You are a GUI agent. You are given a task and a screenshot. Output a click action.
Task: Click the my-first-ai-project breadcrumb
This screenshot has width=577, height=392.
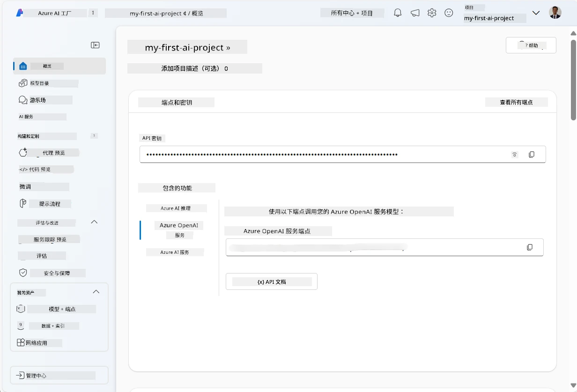point(156,13)
